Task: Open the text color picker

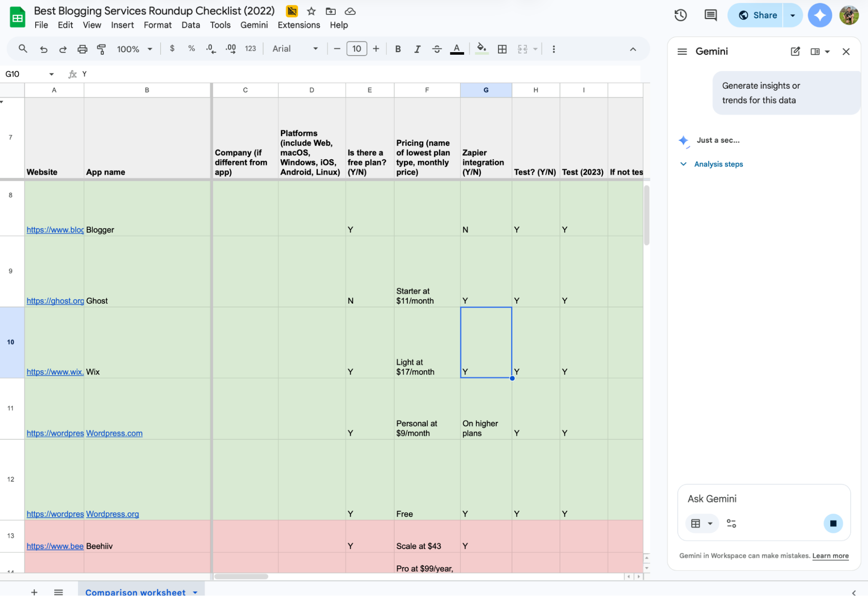Action: tap(457, 49)
